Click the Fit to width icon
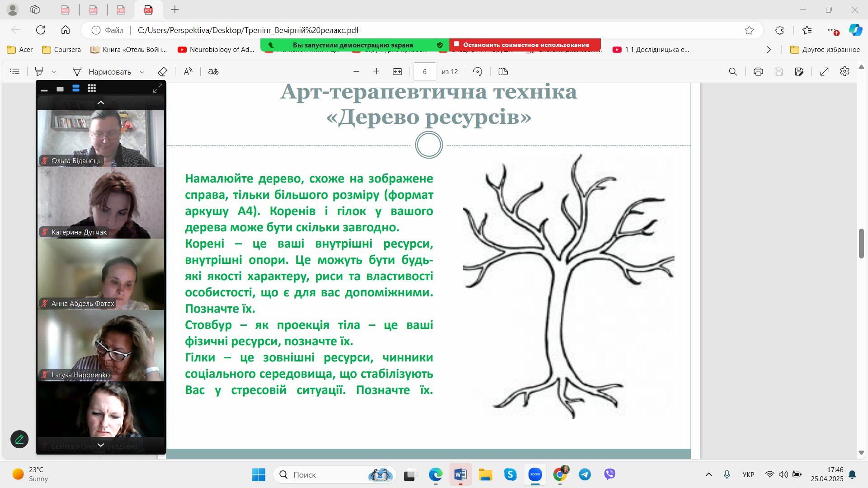The image size is (868, 488). pos(397,71)
